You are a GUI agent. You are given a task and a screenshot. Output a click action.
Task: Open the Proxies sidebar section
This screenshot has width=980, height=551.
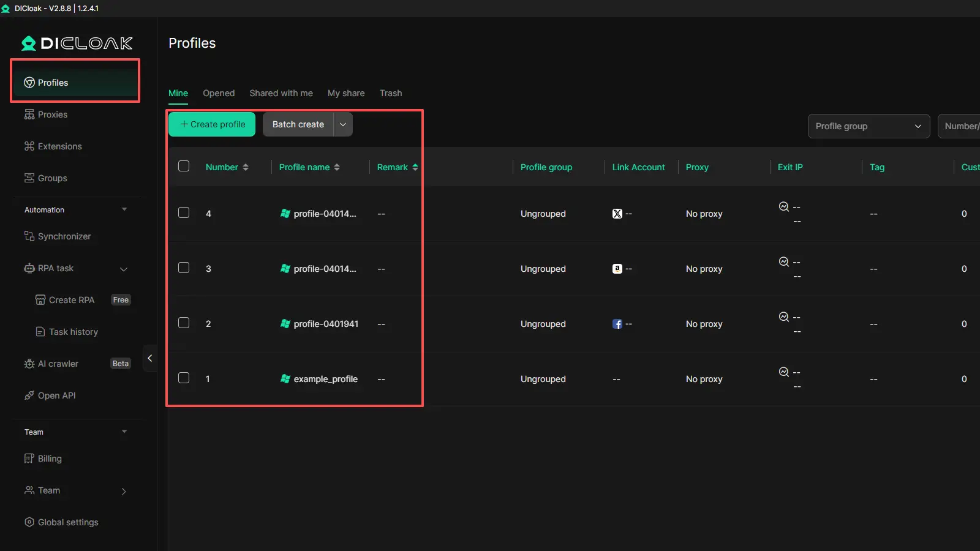point(53,114)
